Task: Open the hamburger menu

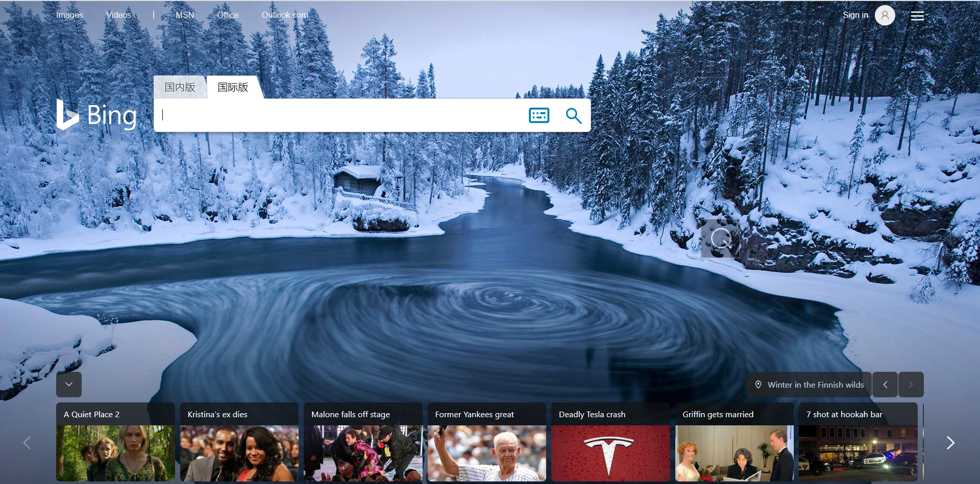Action: pos(917,16)
